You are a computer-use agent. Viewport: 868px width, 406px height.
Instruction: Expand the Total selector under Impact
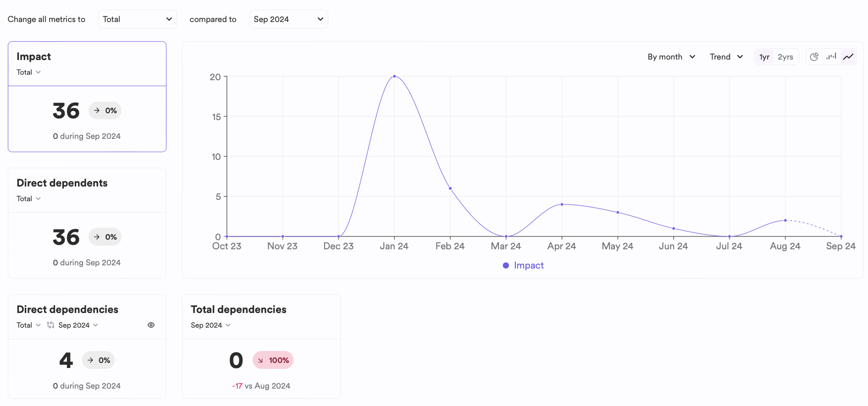point(28,72)
